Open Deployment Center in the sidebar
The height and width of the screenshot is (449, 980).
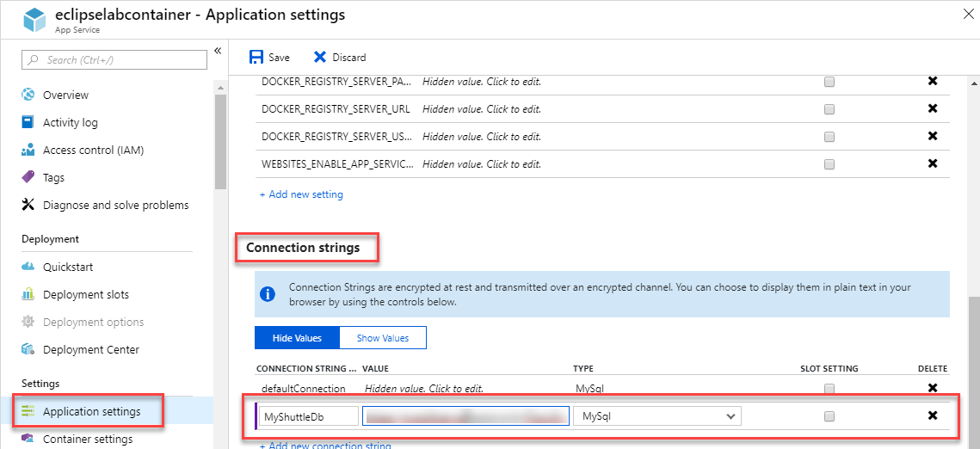[91, 349]
